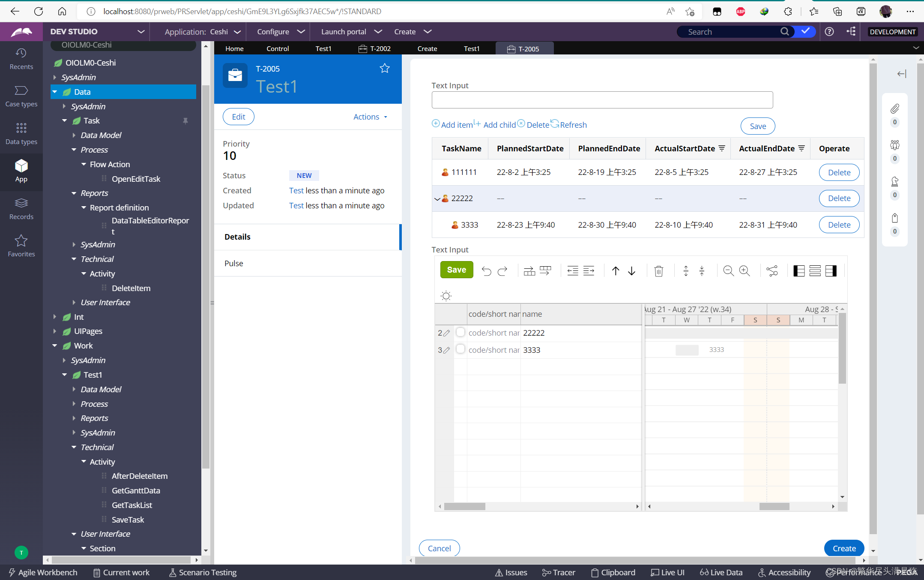
Task: Expand the Int tree node
Action: (x=55, y=317)
